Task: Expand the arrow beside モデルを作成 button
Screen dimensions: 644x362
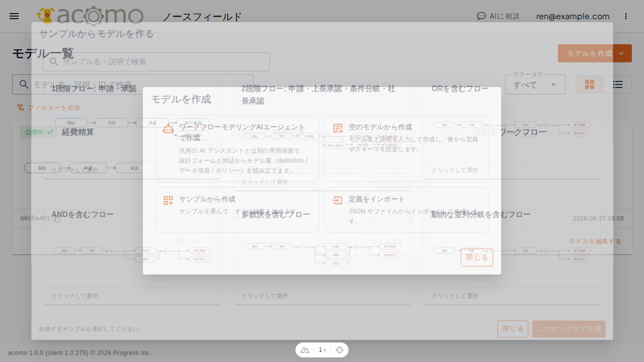Action: pos(622,53)
